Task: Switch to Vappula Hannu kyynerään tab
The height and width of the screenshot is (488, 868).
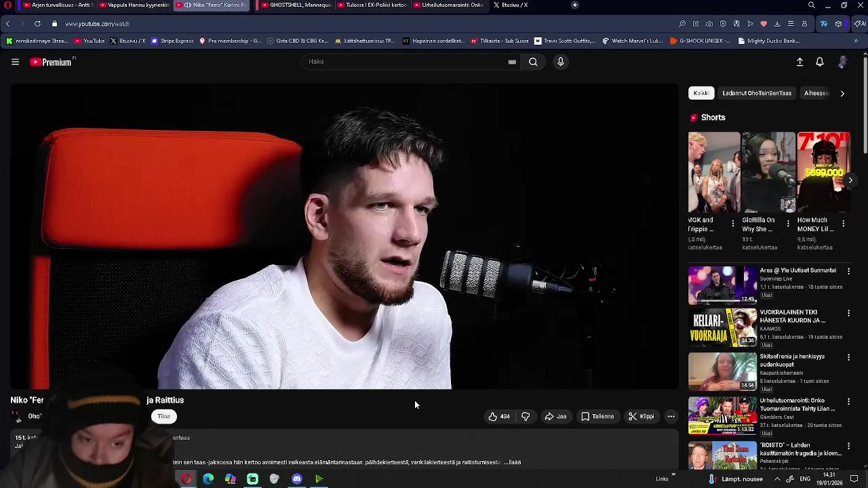Action: coord(134,5)
